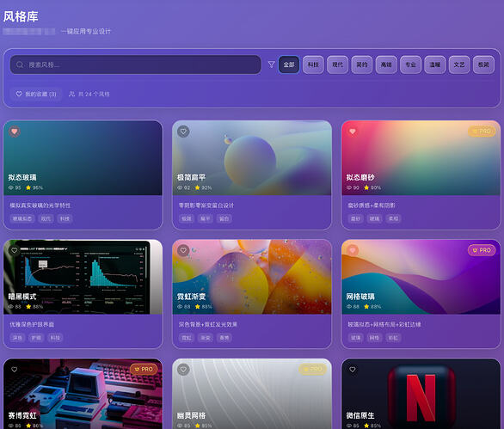Filter styles by 科技 tag

[313, 64]
